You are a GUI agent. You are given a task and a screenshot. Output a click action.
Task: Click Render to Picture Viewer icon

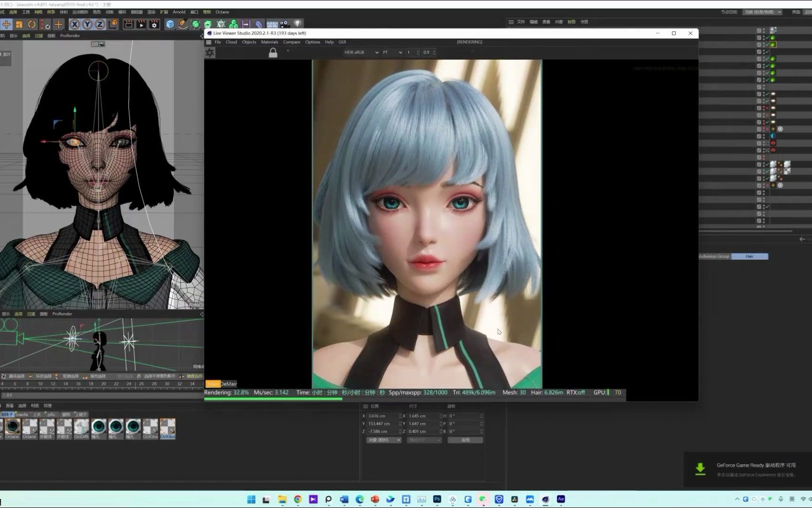click(141, 24)
